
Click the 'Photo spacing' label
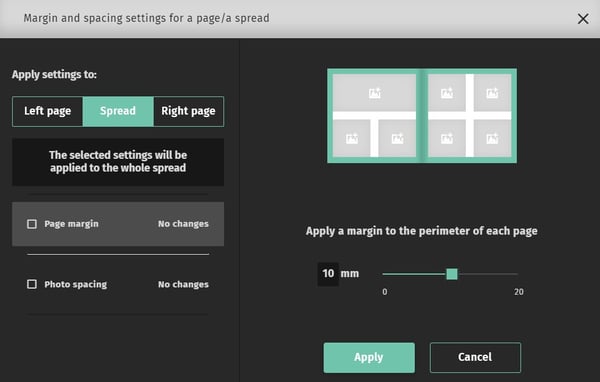pos(76,284)
